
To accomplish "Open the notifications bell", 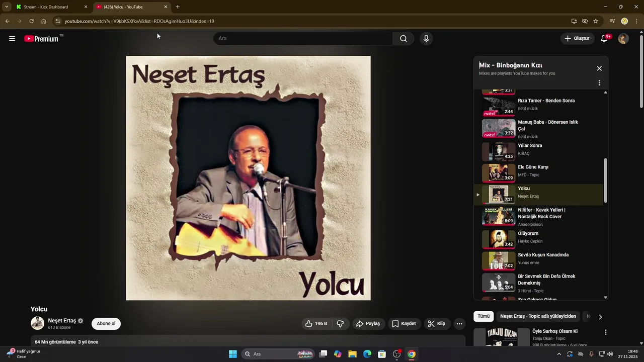I will 605,39.
